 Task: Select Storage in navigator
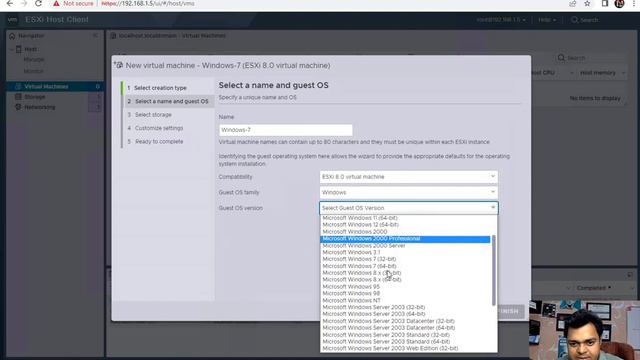pos(34,97)
